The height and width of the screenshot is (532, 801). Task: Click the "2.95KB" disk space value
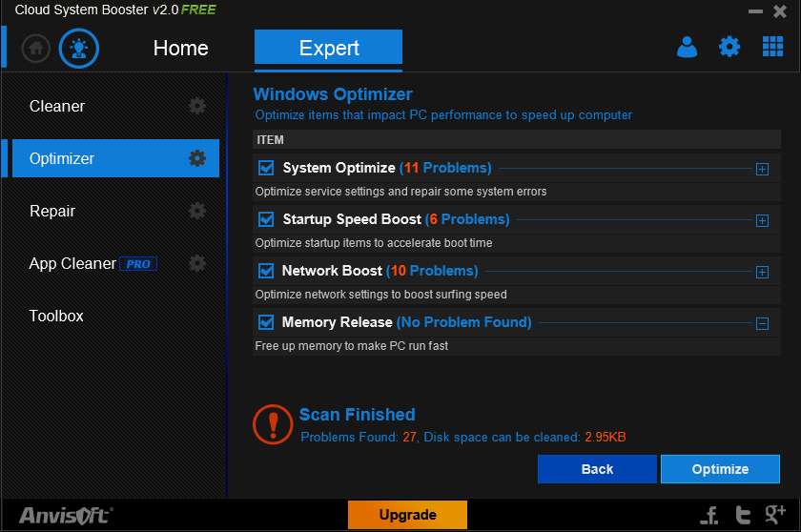(606, 437)
